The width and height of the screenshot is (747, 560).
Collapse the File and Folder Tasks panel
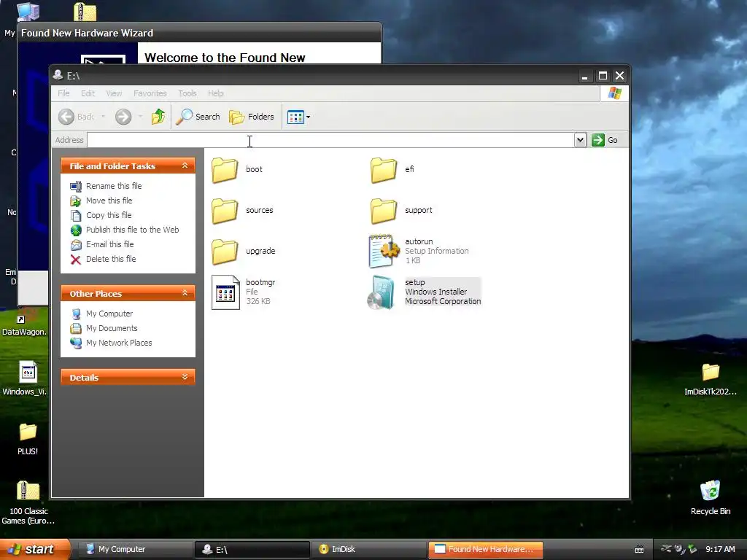pos(185,166)
